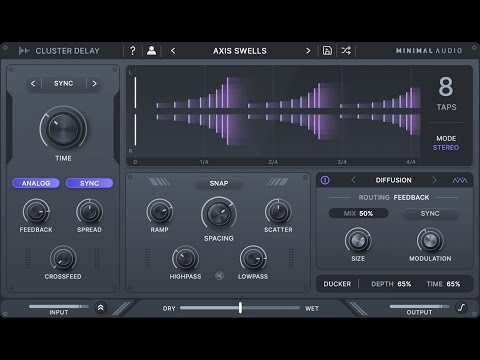Randomize preset with the shuffle icon
Image resolution: width=480 pixels, height=360 pixels.
(x=346, y=51)
